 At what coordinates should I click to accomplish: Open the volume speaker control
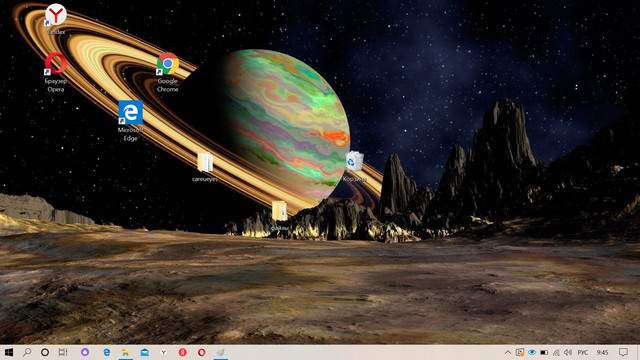point(568,352)
